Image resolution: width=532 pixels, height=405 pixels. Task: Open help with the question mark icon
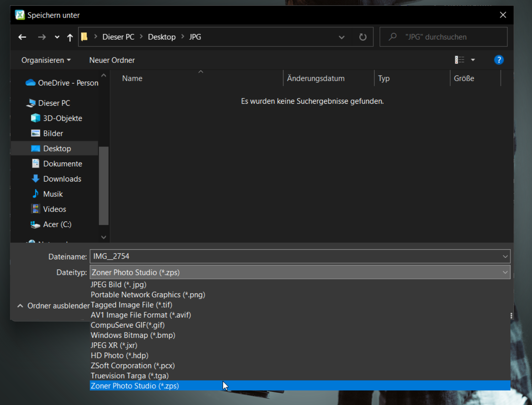coord(499,60)
